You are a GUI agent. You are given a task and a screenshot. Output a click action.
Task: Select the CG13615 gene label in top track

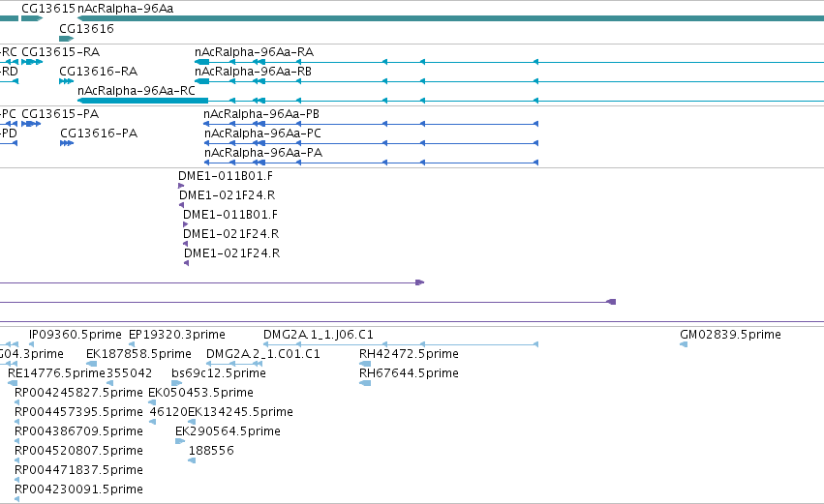[48, 9]
